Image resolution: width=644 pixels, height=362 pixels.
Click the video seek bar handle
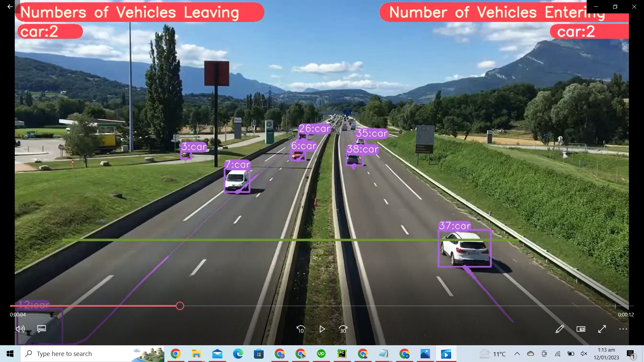(180, 306)
